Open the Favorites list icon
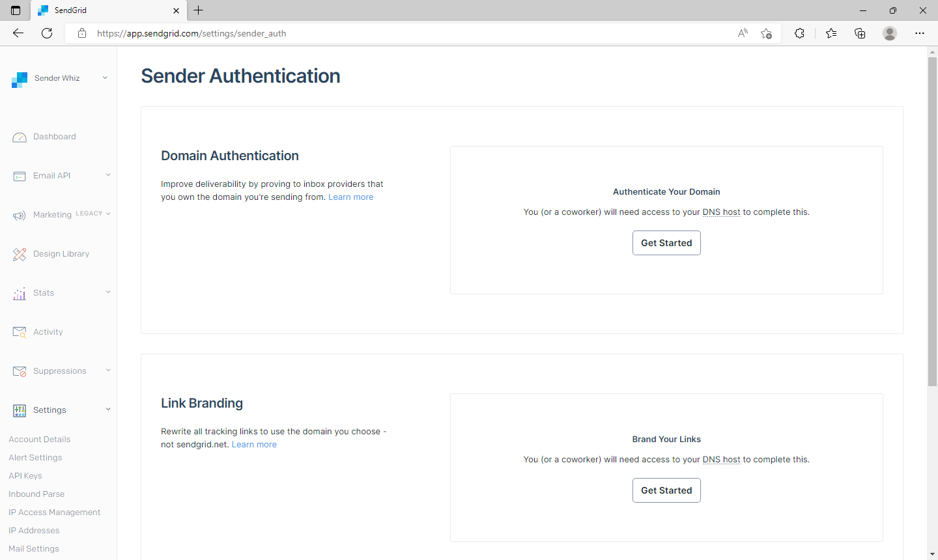Viewport: 938px width, 560px height. (x=831, y=33)
